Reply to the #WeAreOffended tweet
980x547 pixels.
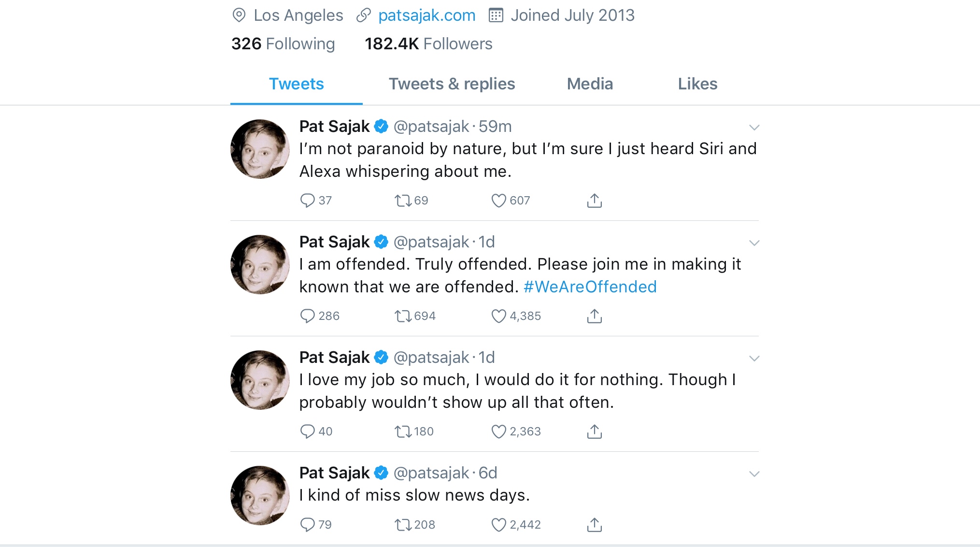click(x=307, y=316)
